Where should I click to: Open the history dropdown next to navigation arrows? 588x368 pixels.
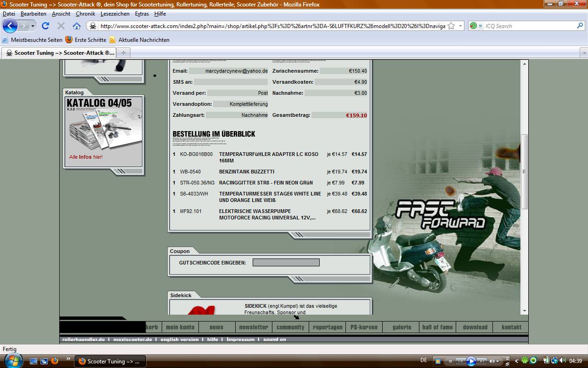(33, 26)
